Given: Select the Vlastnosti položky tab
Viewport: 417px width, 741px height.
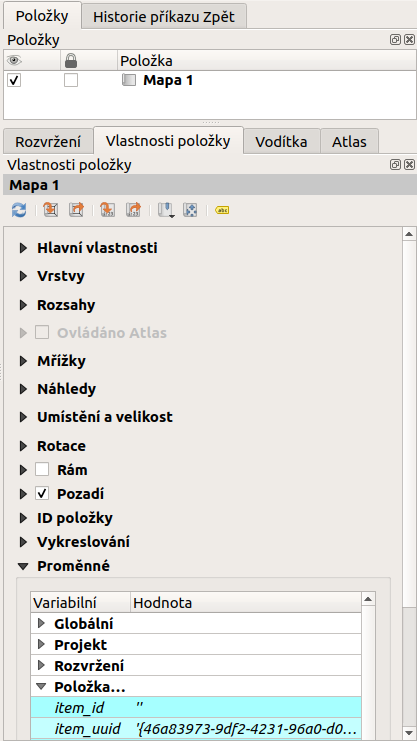Looking at the screenshot, I should point(168,140).
